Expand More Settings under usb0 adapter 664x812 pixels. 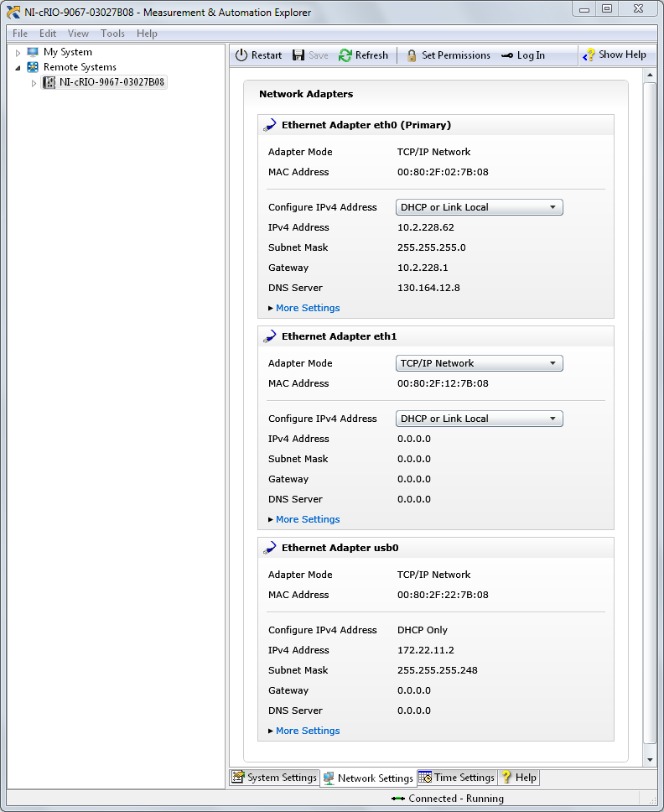coord(307,731)
